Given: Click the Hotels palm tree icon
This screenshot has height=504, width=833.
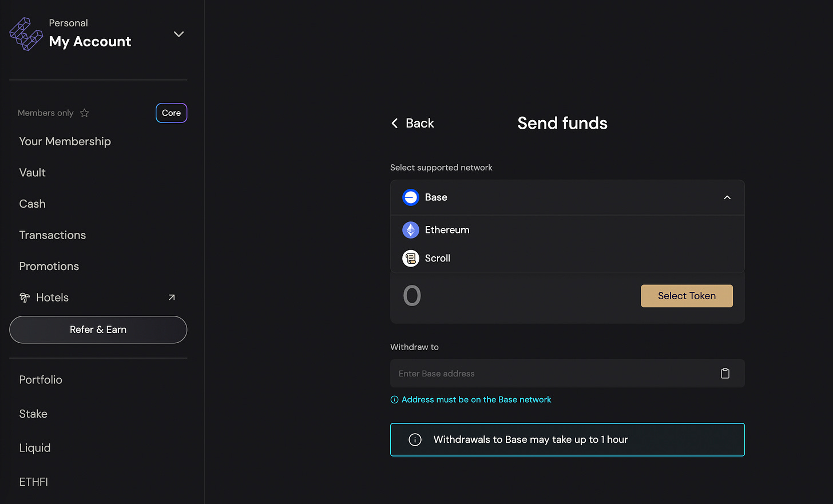Looking at the screenshot, I should (x=25, y=297).
